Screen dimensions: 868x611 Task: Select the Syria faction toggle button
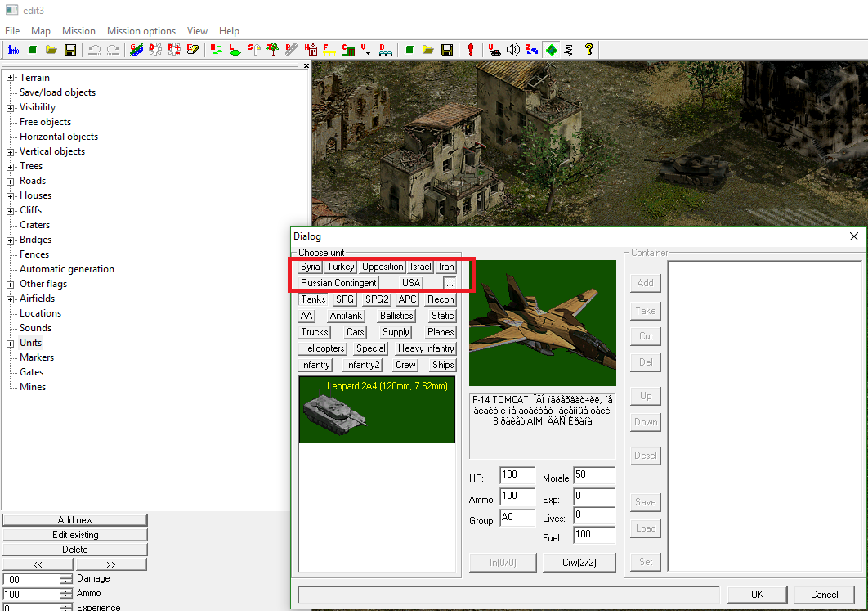tap(310, 267)
